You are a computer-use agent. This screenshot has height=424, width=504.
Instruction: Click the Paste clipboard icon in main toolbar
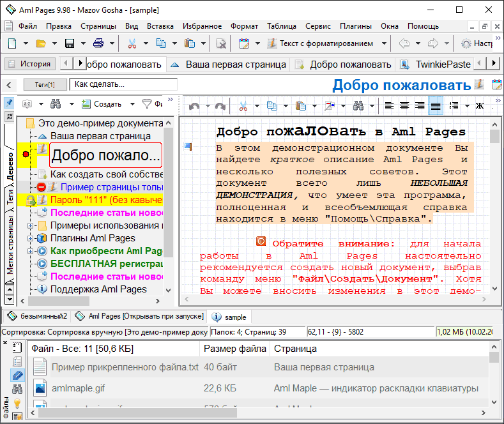click(x=190, y=43)
